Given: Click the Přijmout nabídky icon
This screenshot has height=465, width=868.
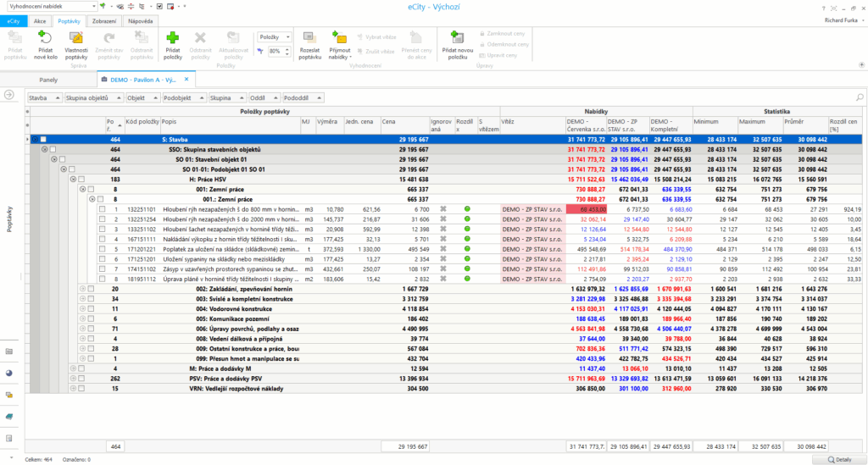Looking at the screenshot, I should point(339,39).
